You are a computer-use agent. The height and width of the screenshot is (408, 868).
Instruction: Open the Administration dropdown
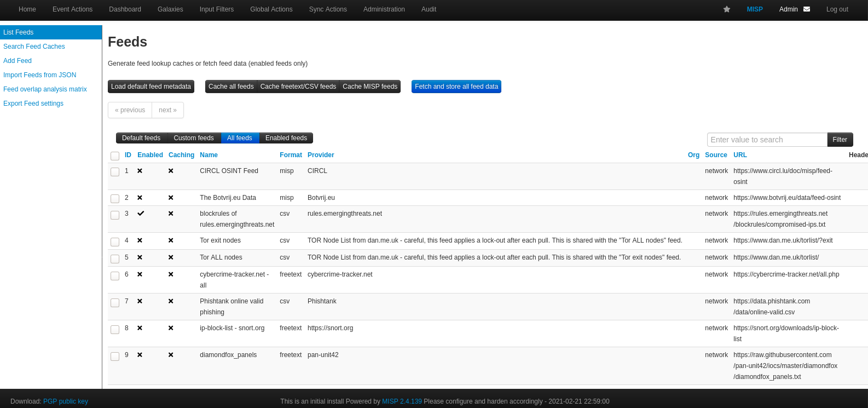pos(384,9)
